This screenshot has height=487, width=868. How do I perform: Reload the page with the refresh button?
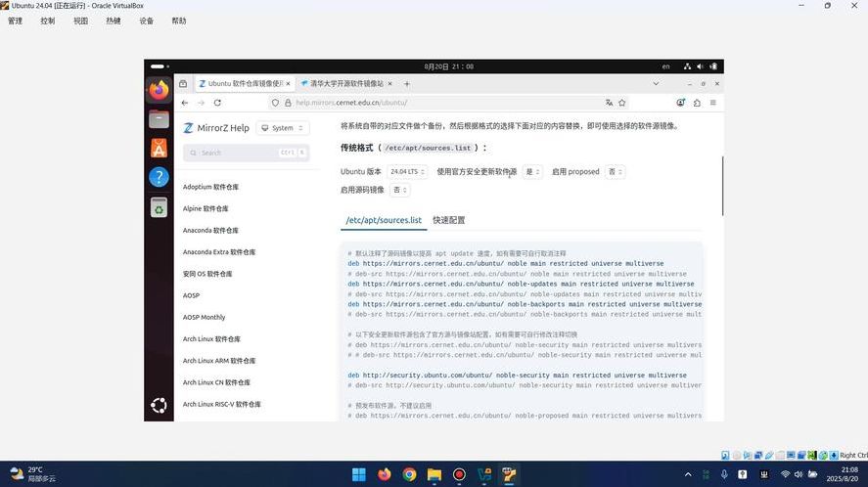tap(217, 103)
